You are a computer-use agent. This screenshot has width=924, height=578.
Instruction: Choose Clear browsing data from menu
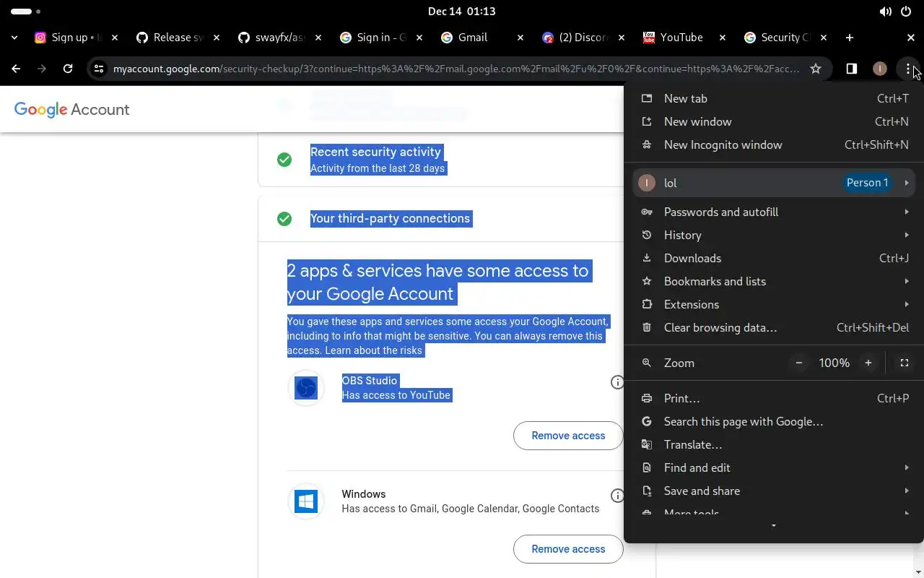[x=774, y=327]
